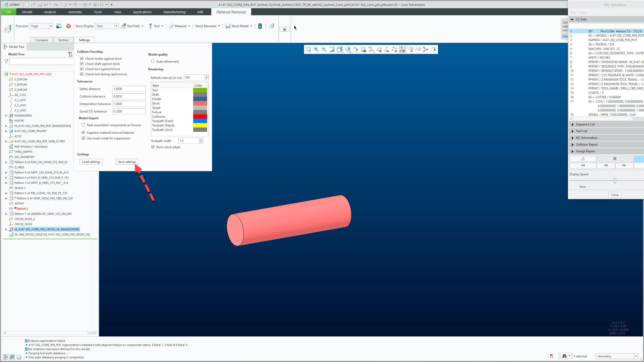Viewport: 644px width, 362px height.
Task: Rewind simulation to start
Action: (x=583, y=165)
